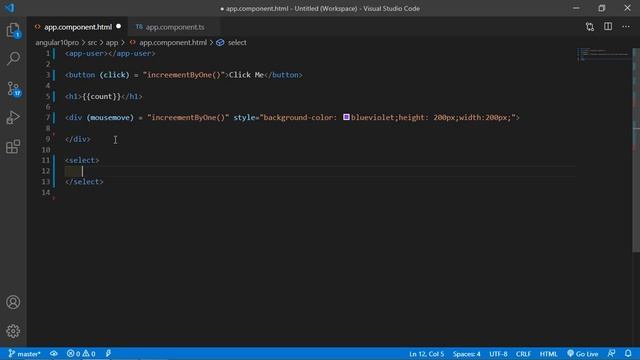Open the More Actions ellipsis menu
The height and width of the screenshot is (360, 640).
tap(626, 27)
